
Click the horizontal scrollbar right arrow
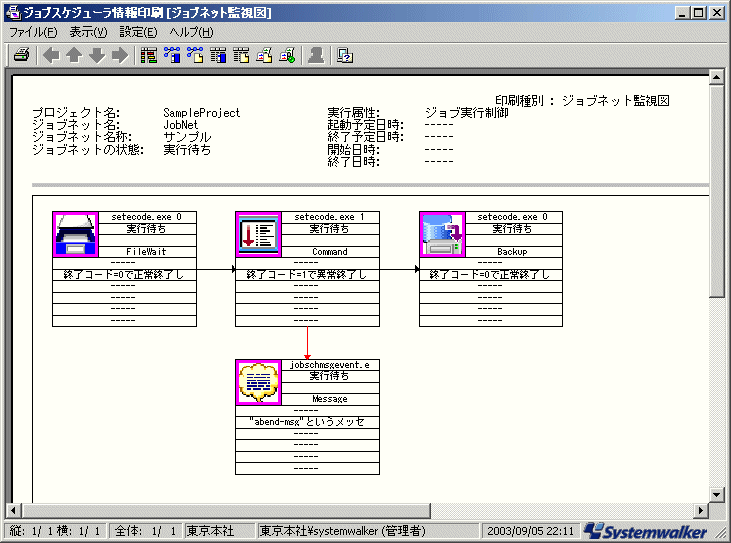click(x=701, y=510)
